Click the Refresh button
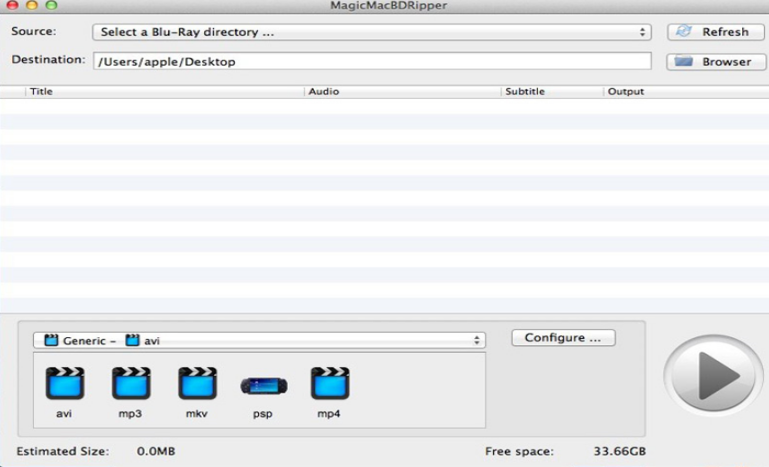769x467 pixels. coord(716,32)
